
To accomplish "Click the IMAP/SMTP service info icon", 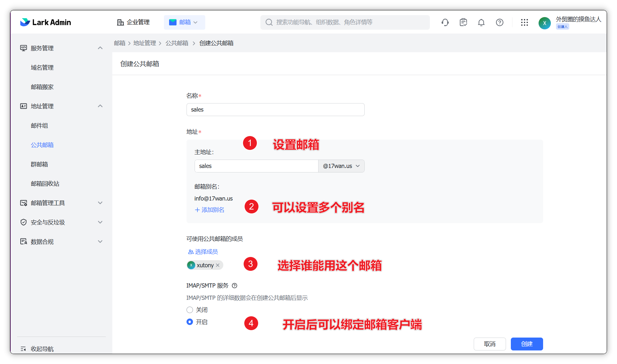I will click(x=235, y=286).
